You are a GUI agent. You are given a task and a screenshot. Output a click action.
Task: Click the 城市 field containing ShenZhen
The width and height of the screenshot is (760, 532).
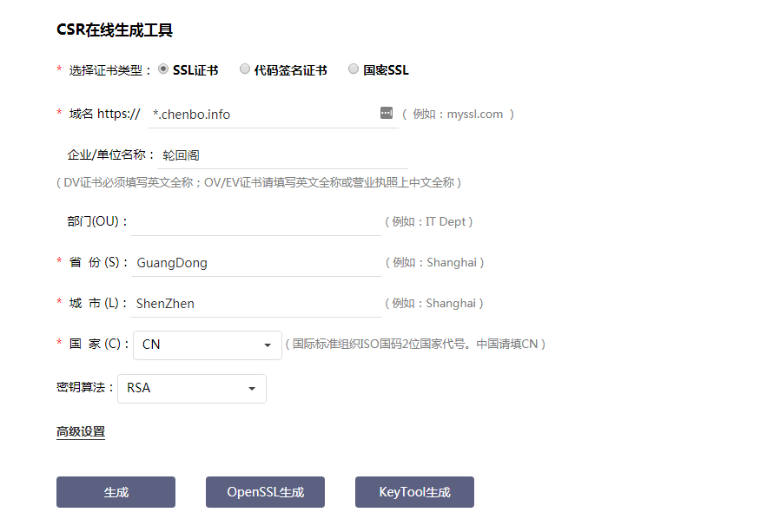click(x=255, y=303)
